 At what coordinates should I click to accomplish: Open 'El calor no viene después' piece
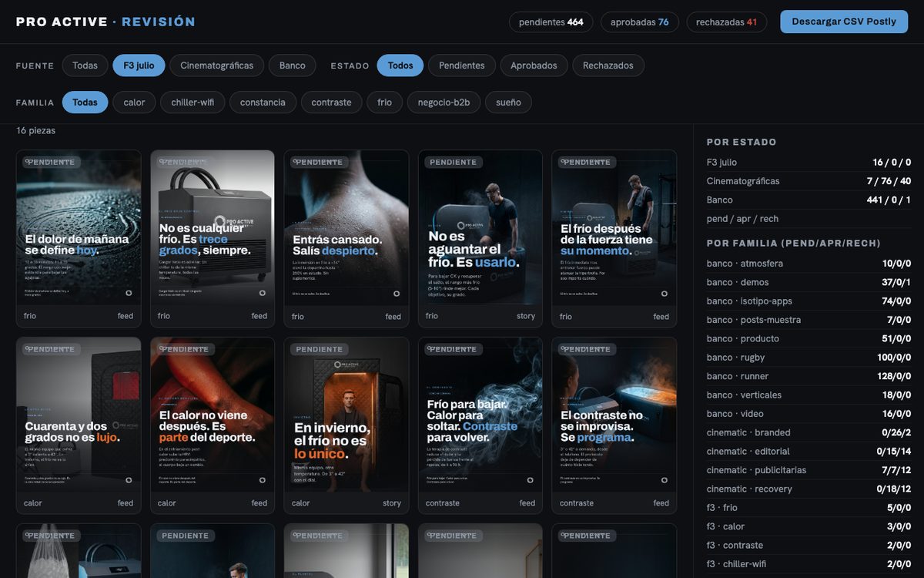point(213,425)
